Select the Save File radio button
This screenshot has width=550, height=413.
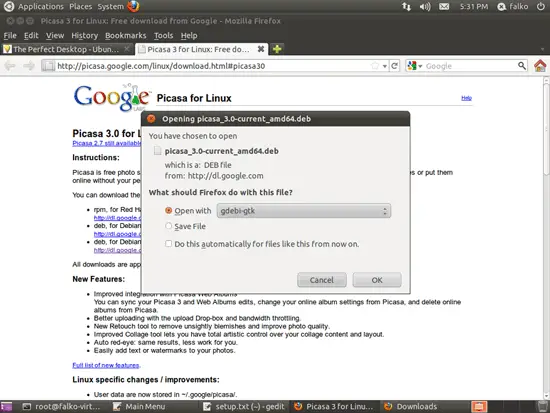168,226
